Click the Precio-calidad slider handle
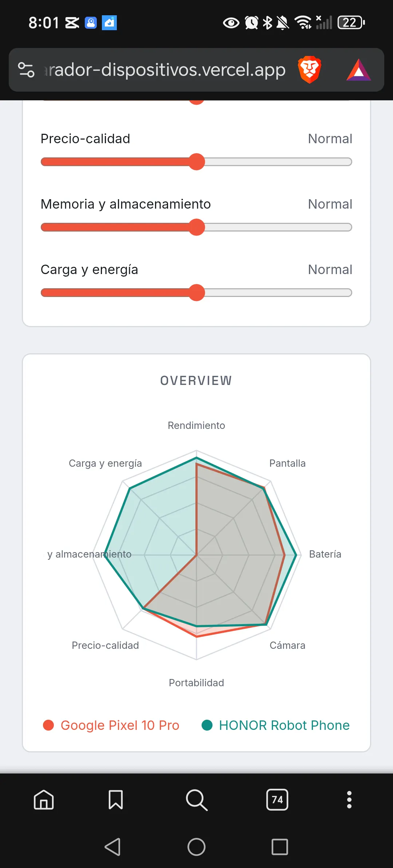393x868 pixels. 196,162
